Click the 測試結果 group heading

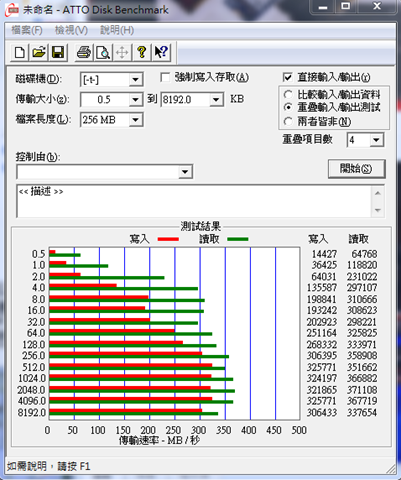pyautogui.click(x=201, y=226)
